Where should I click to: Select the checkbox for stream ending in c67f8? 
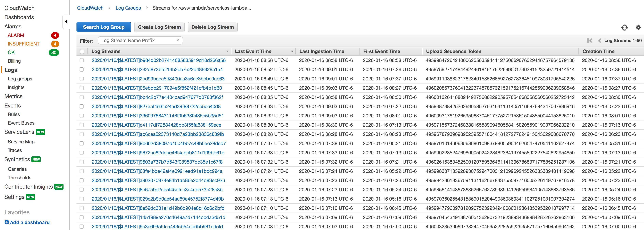pyautogui.click(x=82, y=162)
